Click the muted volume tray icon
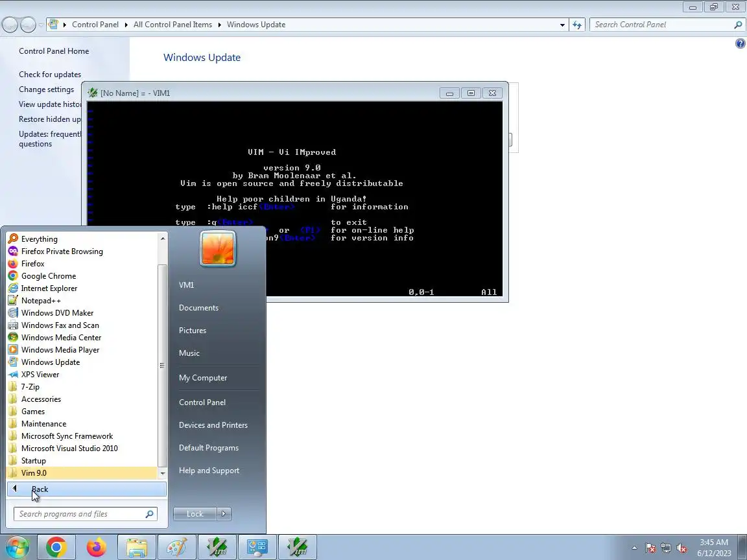This screenshot has width=747, height=560. click(682, 548)
